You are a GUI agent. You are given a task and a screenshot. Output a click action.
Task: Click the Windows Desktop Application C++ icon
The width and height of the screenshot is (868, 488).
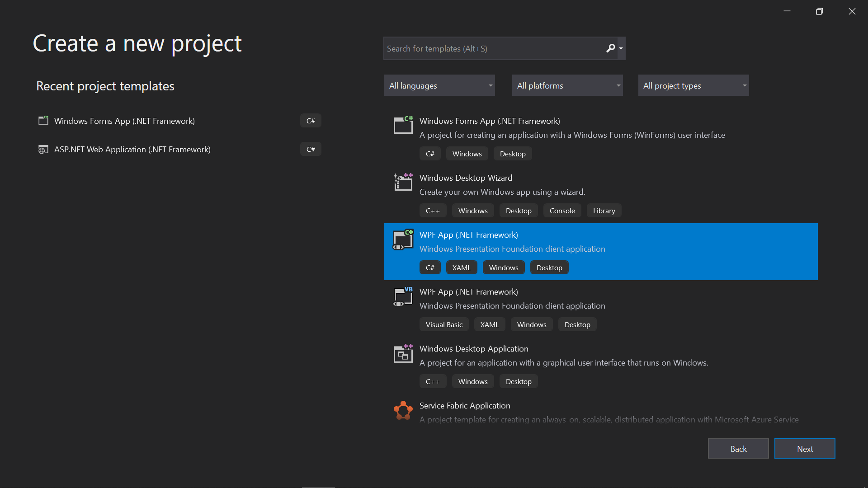point(403,353)
